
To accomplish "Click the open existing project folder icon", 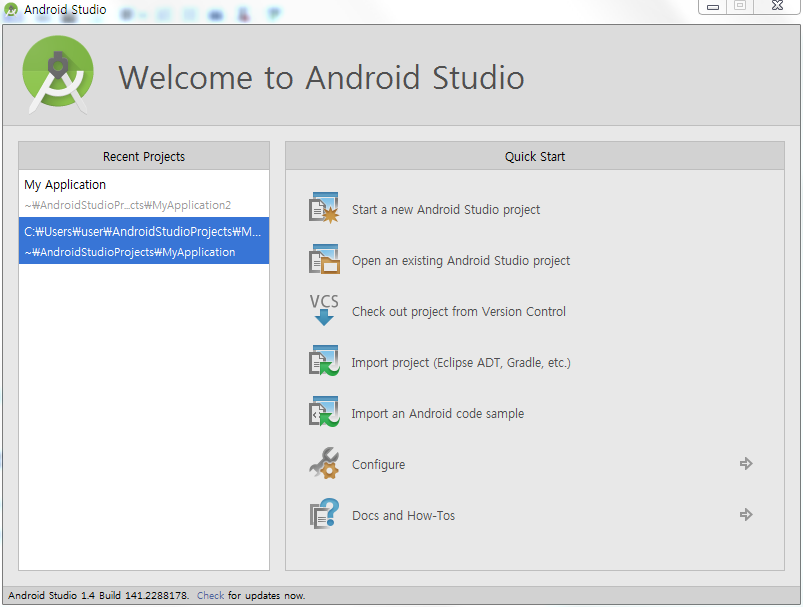I will click(324, 259).
